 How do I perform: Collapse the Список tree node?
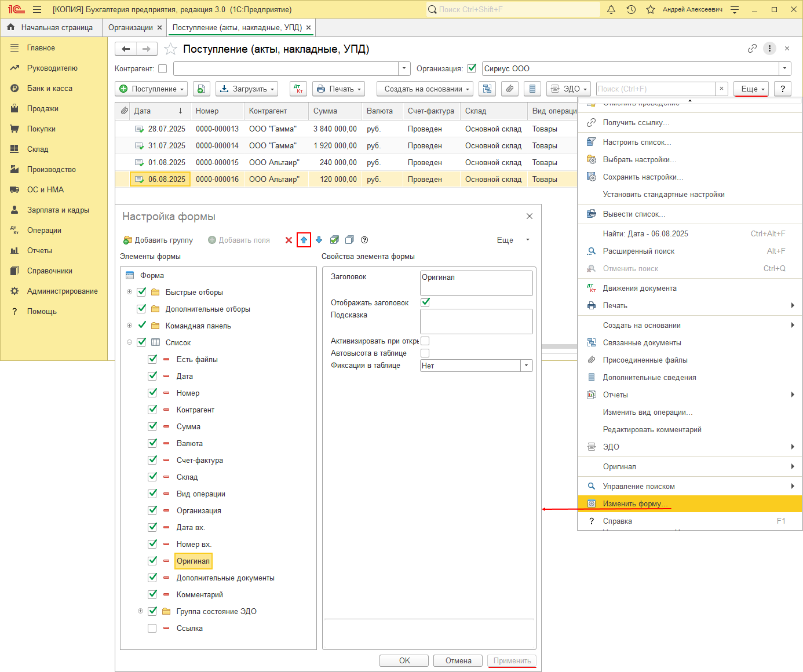(x=129, y=342)
